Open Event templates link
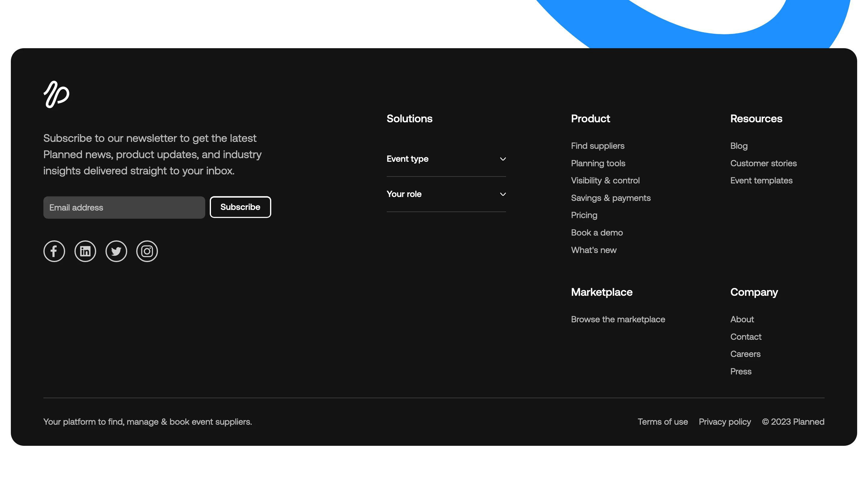868x494 pixels. point(761,180)
